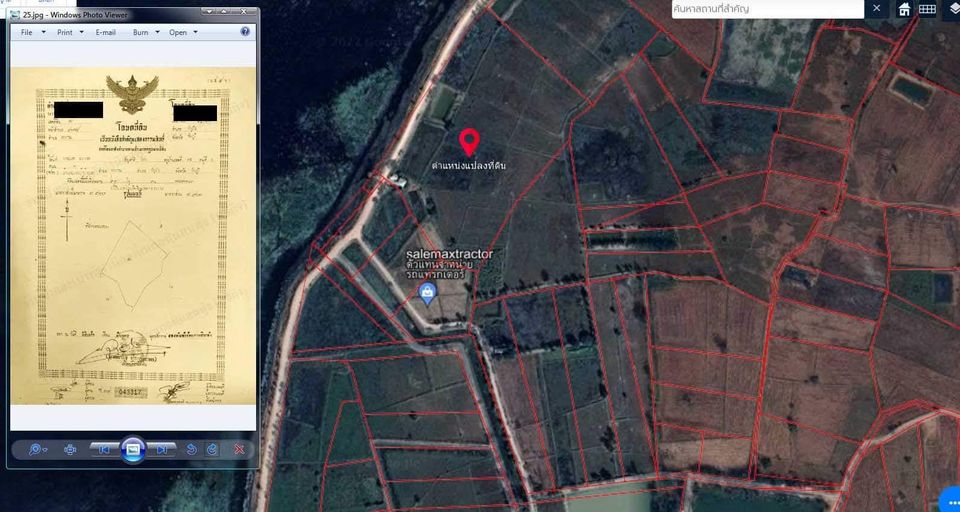This screenshot has width=960, height=512.
Task: Click the zoom magnifier icon
Action: [x=34, y=450]
